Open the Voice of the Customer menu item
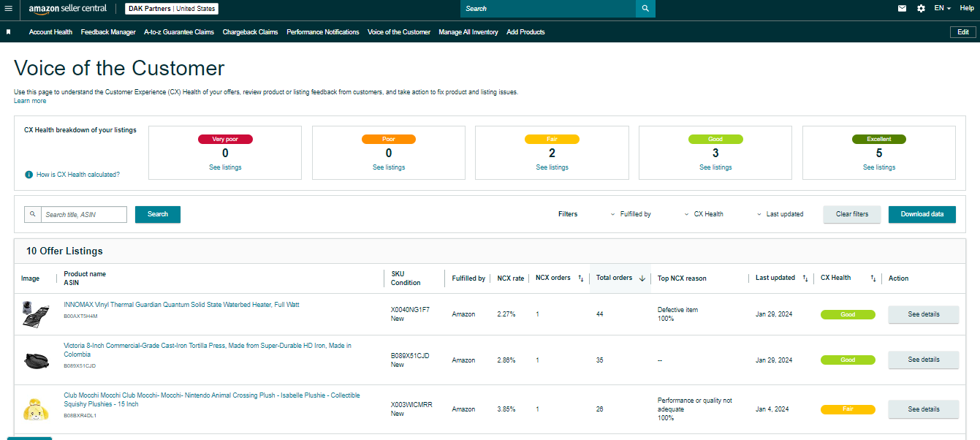 tap(399, 32)
